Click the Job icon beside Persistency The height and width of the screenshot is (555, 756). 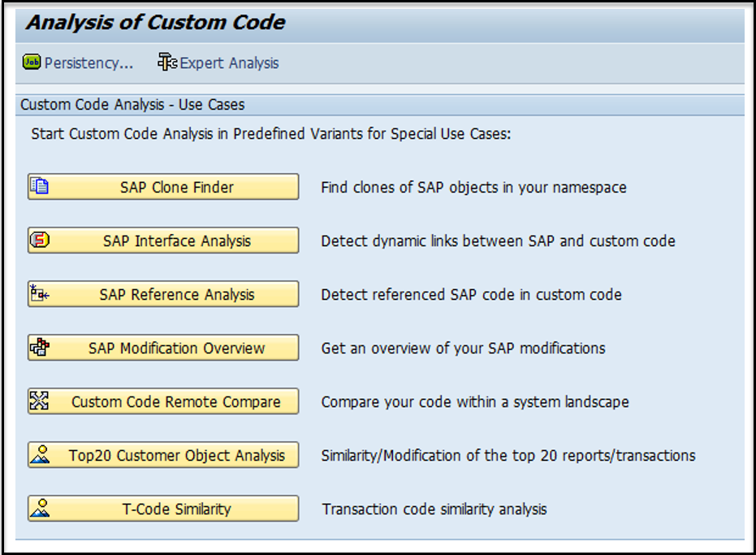[x=31, y=63]
